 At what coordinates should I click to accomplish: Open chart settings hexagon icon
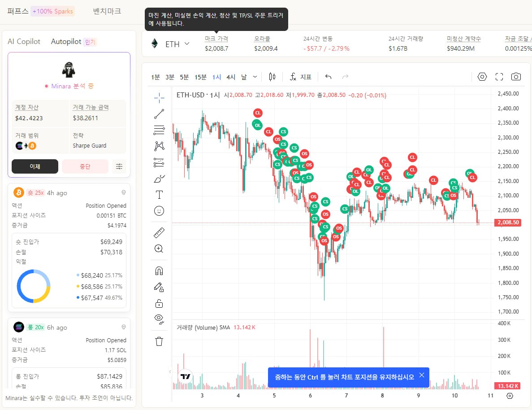(x=482, y=77)
